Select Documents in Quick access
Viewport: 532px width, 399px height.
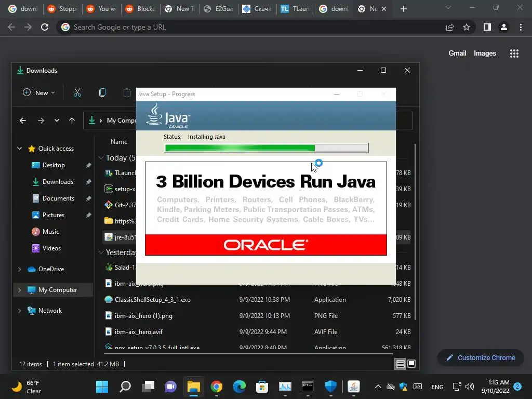pyautogui.click(x=58, y=198)
